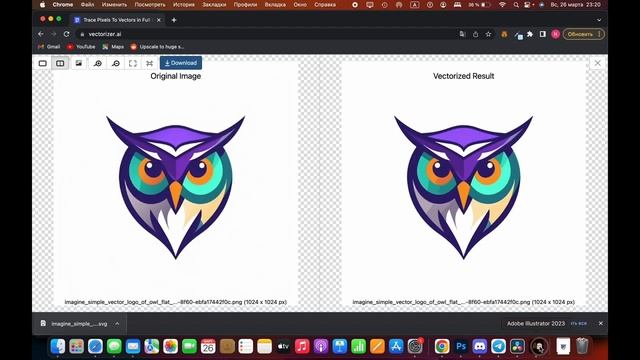Toggle the Chrome side panel icon
Viewport: 640px width, 360px height.
pyautogui.click(x=542, y=34)
